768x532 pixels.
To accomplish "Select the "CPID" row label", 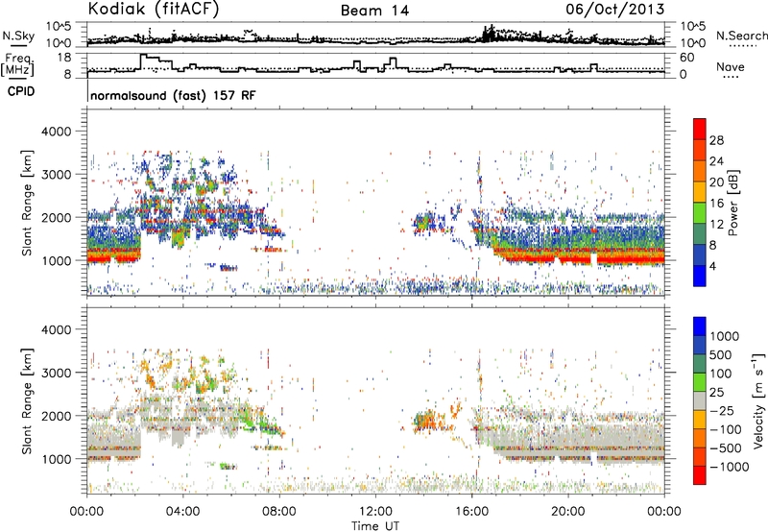I will (21, 91).
